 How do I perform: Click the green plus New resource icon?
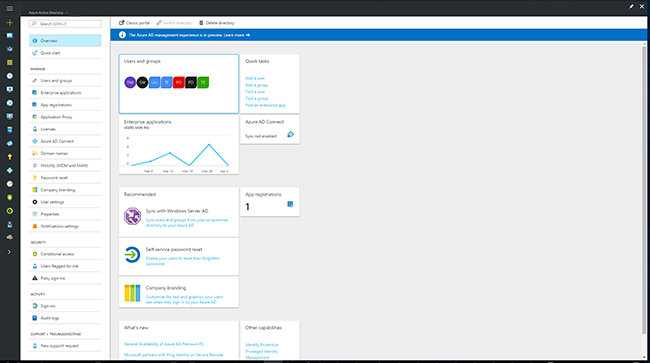(10, 22)
